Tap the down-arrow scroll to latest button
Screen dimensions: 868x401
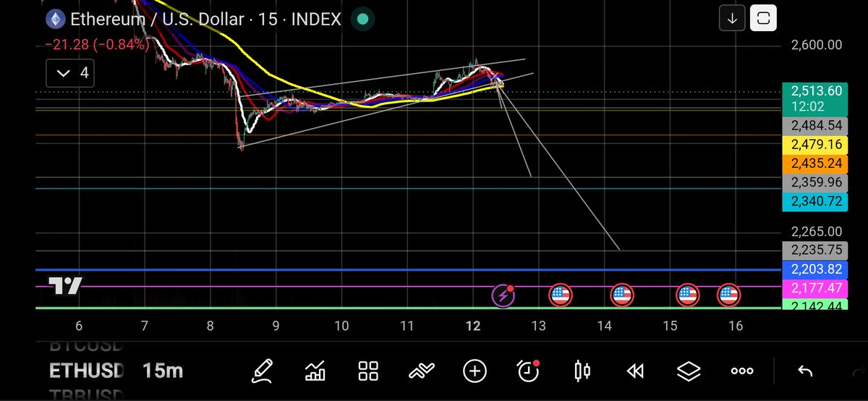point(732,19)
